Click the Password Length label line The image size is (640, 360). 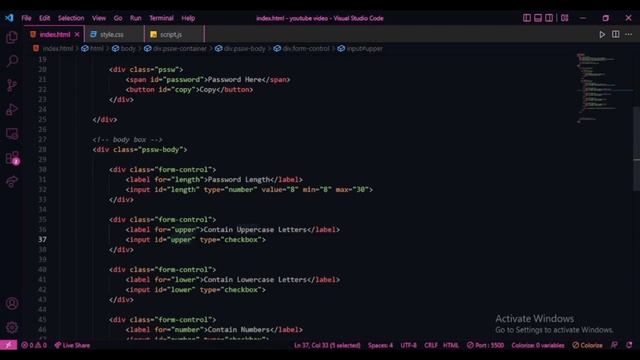coord(214,180)
